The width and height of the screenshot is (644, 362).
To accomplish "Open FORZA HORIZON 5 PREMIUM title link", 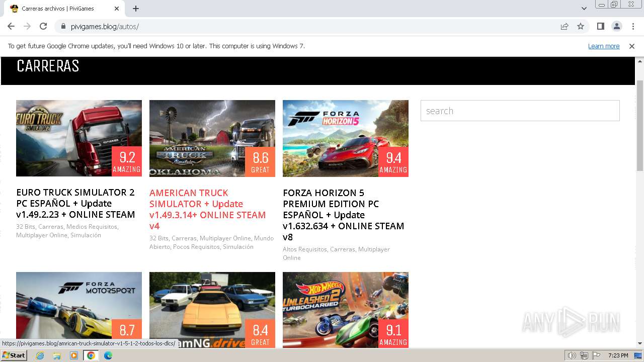I will click(x=344, y=215).
